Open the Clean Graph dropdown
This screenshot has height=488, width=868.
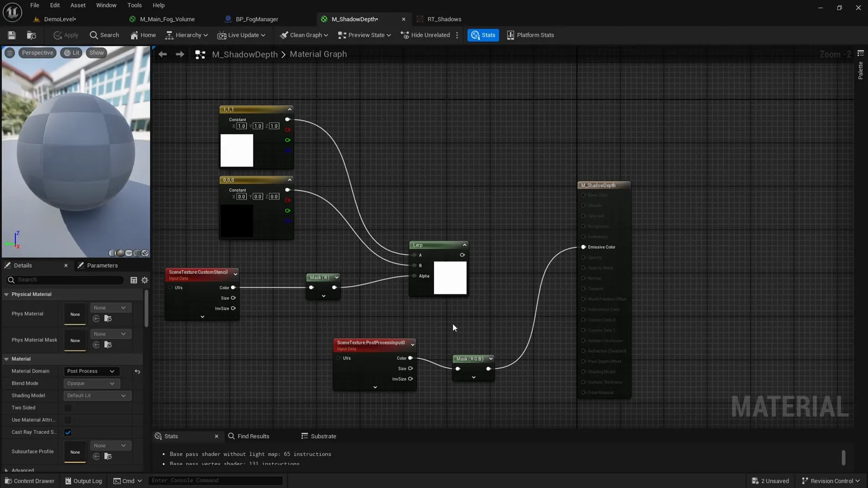pos(304,35)
